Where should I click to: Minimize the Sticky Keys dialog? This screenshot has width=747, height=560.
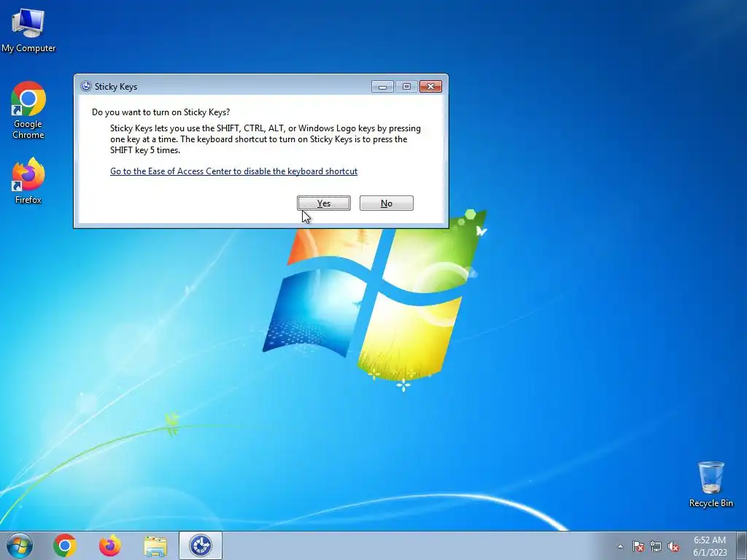pos(382,86)
